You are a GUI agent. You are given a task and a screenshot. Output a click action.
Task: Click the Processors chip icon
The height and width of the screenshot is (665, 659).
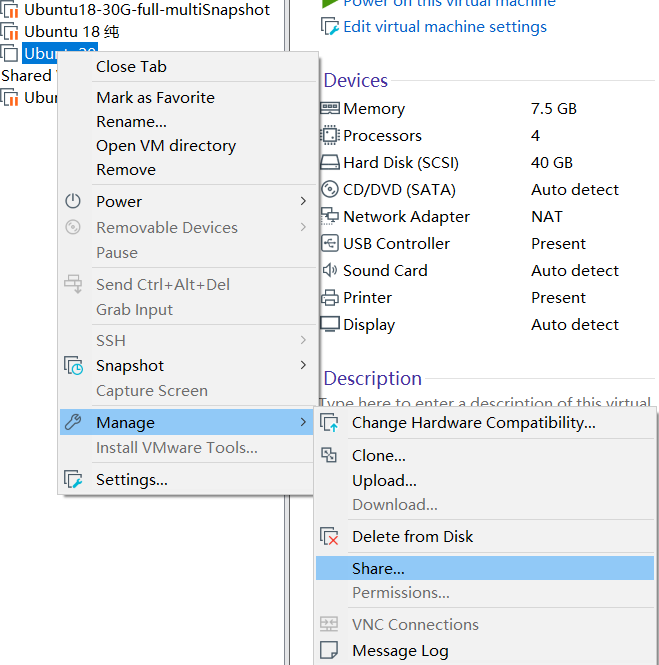click(330, 135)
